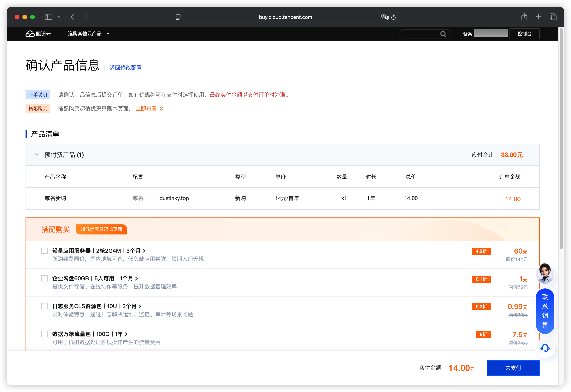Toggle the Safari sidebar icon

tap(49, 17)
